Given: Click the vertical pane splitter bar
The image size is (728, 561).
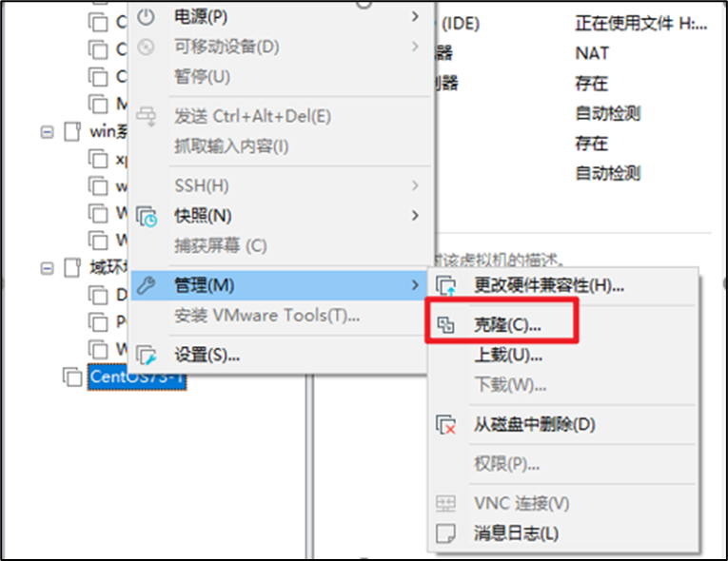Looking at the screenshot, I should pos(309,466).
